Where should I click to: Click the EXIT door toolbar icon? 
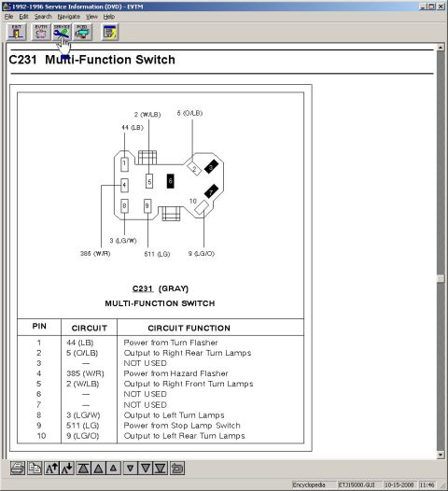17,32
